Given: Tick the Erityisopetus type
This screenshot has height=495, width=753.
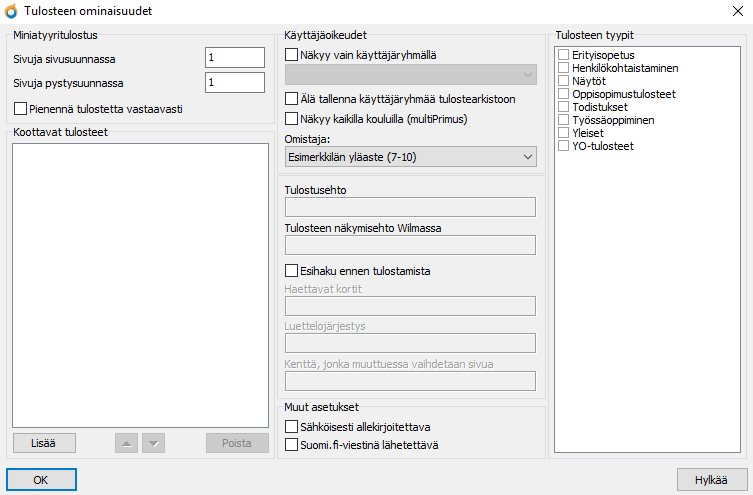Looking at the screenshot, I should coord(564,54).
